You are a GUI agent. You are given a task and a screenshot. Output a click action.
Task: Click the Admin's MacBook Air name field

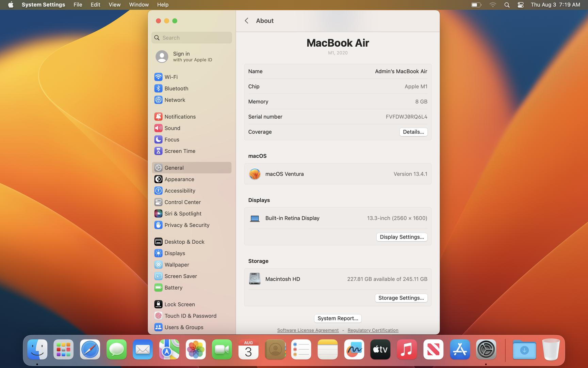point(401,71)
